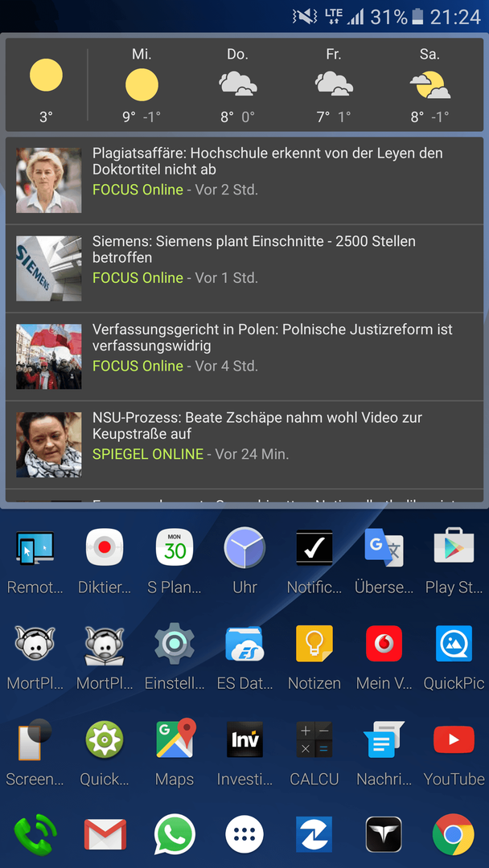Open the Remote desktop app icon

(35, 548)
